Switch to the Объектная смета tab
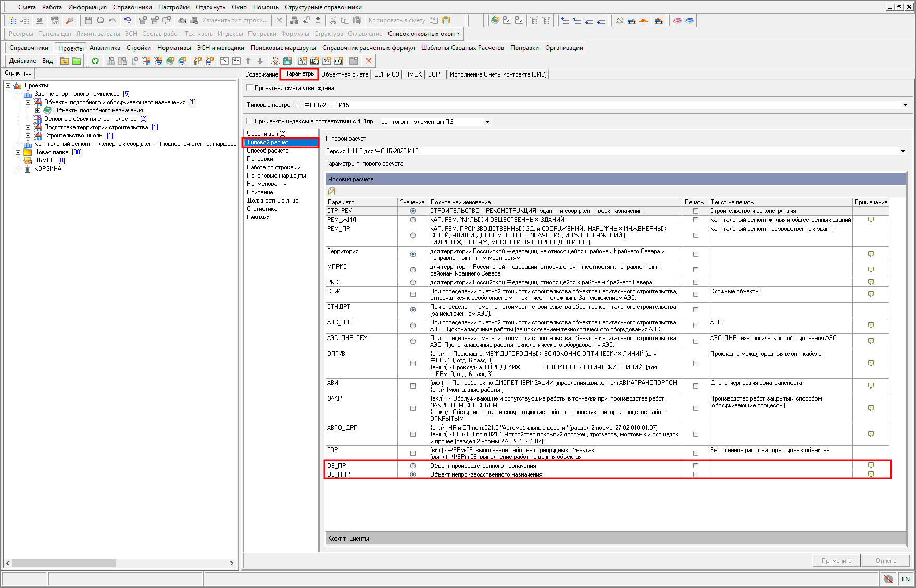The image size is (916, 588). (x=345, y=74)
